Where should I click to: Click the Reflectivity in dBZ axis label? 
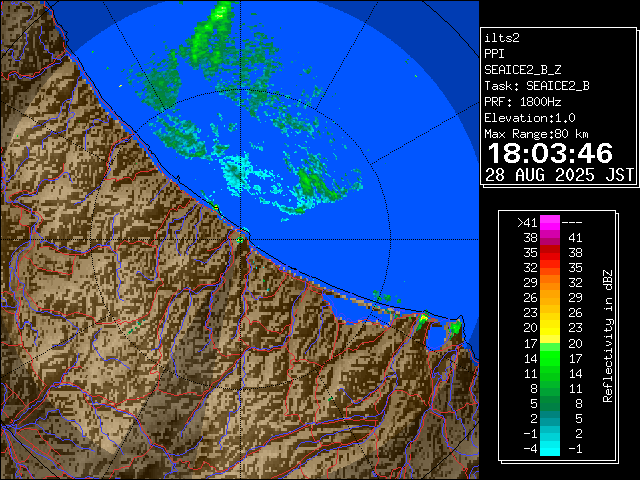(607, 335)
